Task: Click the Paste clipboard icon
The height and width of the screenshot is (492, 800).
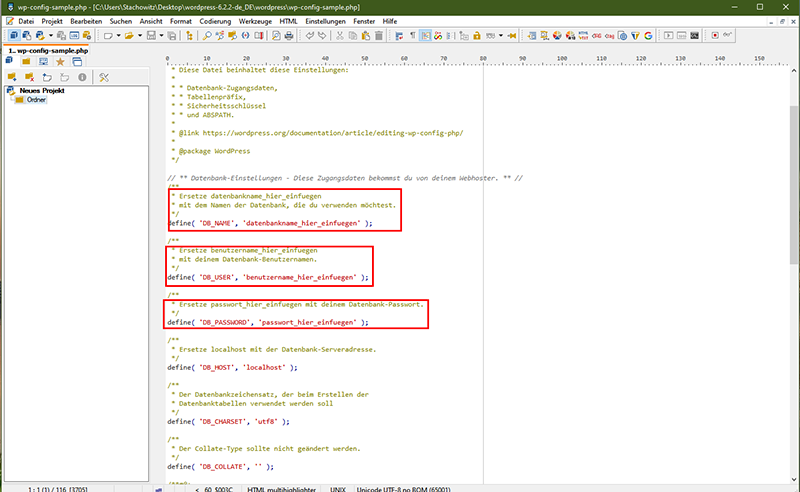Action: [x=366, y=36]
